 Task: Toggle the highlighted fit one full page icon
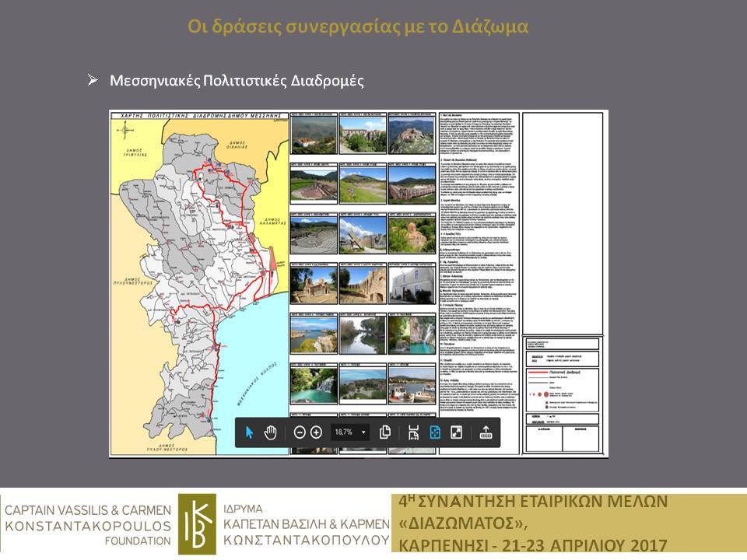[435, 432]
